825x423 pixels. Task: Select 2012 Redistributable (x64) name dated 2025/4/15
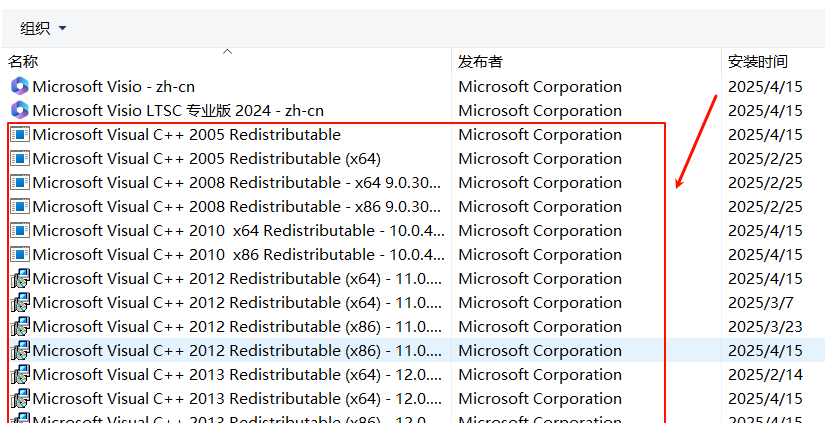pyautogui.click(x=237, y=278)
